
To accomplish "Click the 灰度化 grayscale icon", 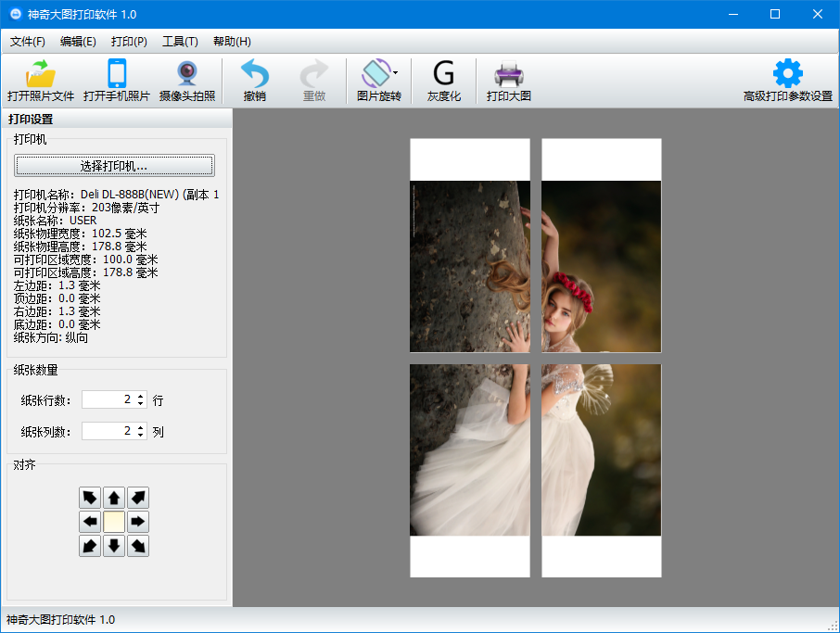I will coord(444,74).
